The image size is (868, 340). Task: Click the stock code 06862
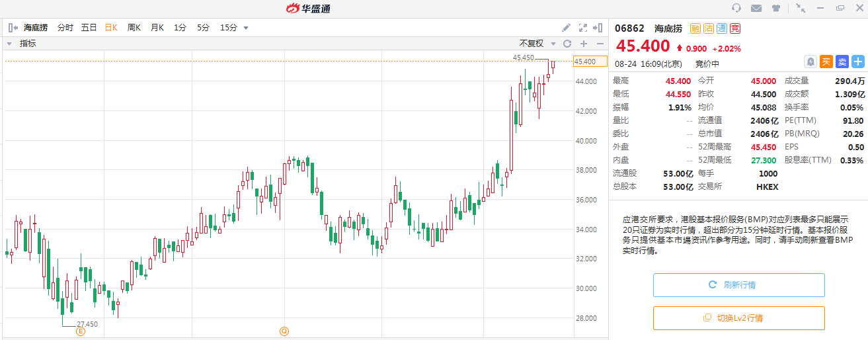[x=629, y=28]
